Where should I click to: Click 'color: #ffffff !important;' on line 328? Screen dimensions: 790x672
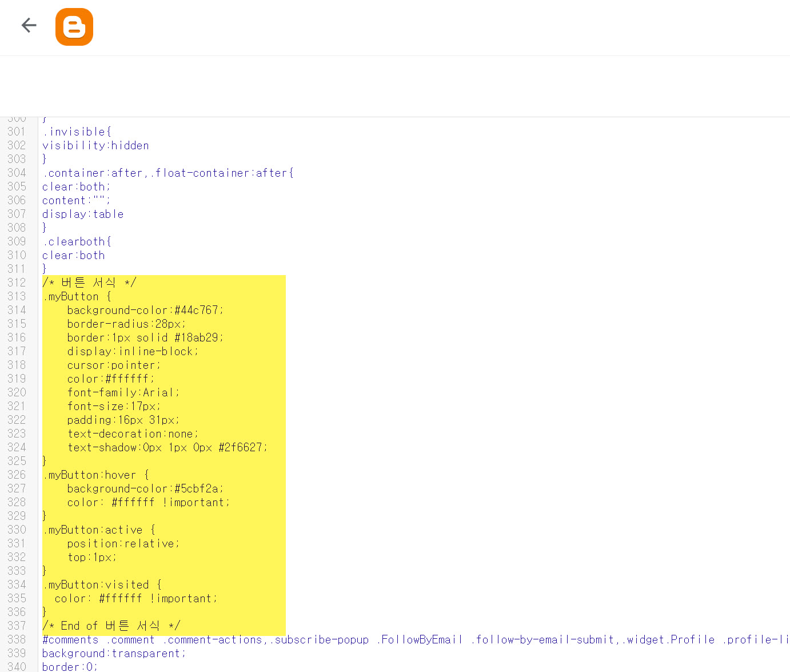pyautogui.click(x=149, y=502)
